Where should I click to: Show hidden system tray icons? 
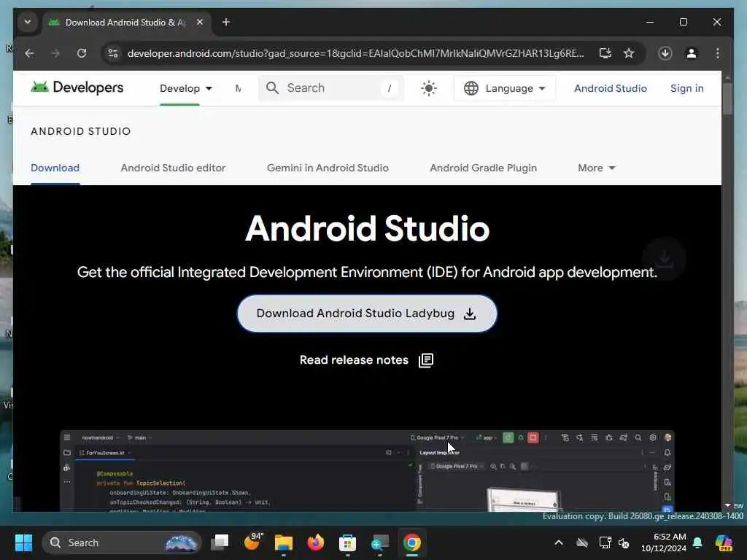559,542
